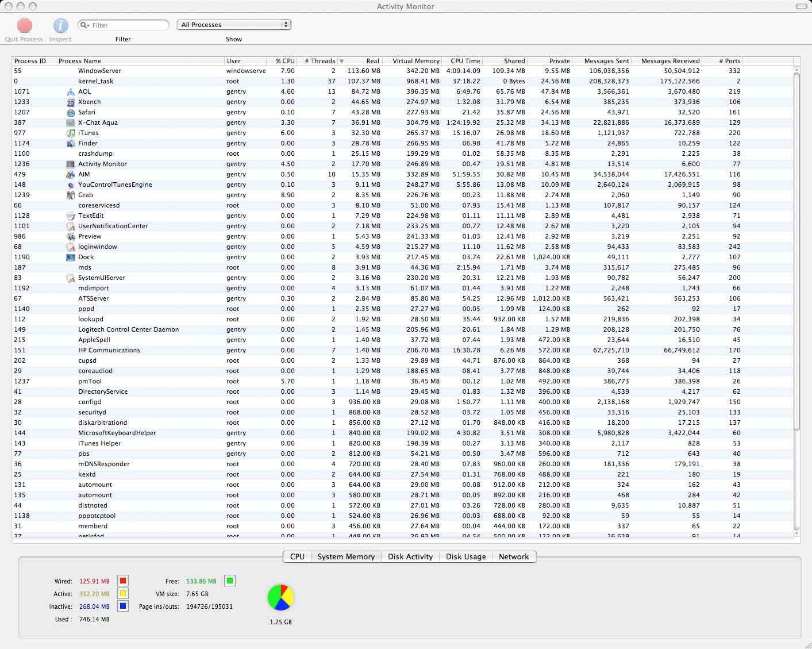Image resolution: width=812 pixels, height=649 pixels.
Task: Click the loginwindow process icon
Action: tap(71, 247)
